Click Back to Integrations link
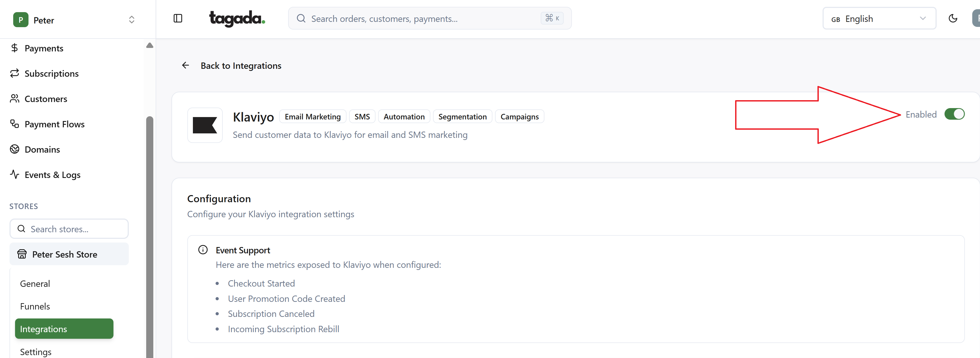The height and width of the screenshot is (358, 980). (240, 66)
